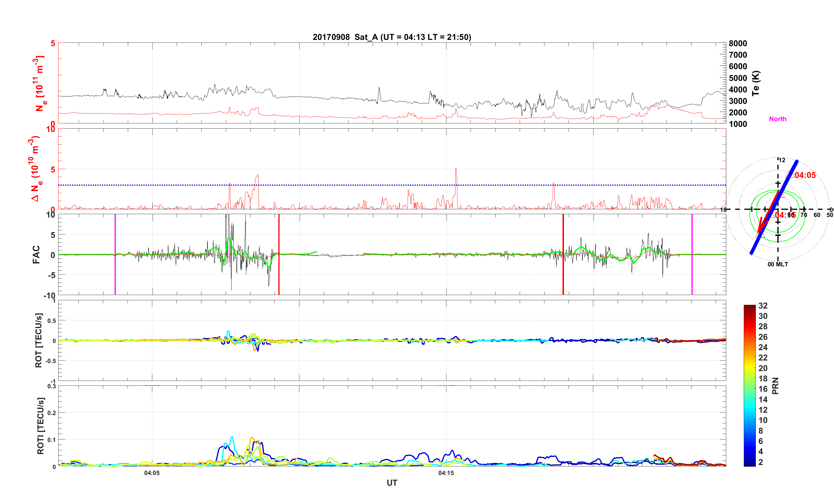Click the 04:15 tick label on UT axis
The height and width of the screenshot is (504, 834).
coord(446,473)
